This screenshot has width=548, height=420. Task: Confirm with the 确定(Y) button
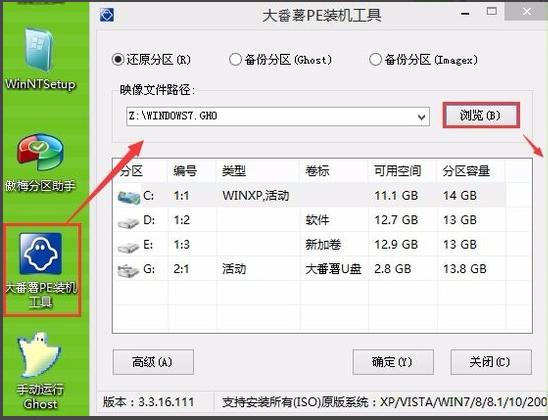[x=393, y=362]
